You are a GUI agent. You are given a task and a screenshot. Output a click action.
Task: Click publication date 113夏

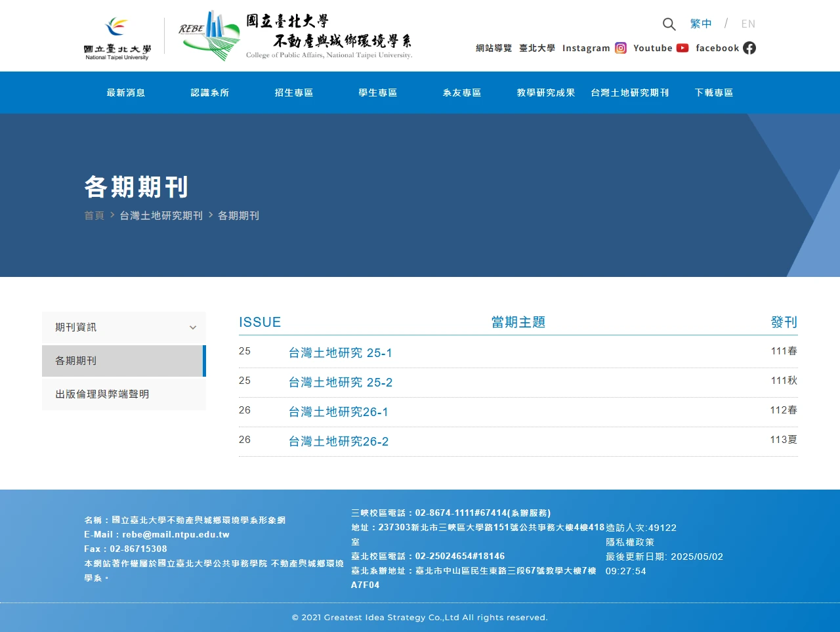pyautogui.click(x=784, y=440)
